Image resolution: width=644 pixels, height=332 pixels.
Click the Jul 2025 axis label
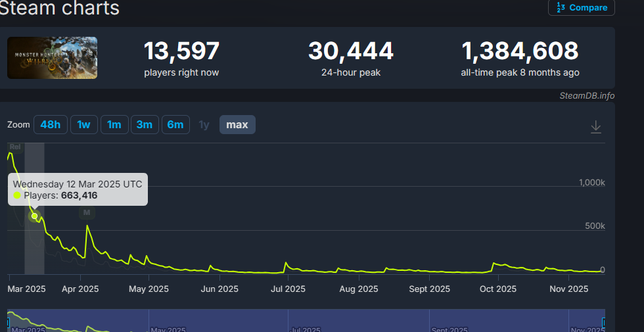click(288, 289)
